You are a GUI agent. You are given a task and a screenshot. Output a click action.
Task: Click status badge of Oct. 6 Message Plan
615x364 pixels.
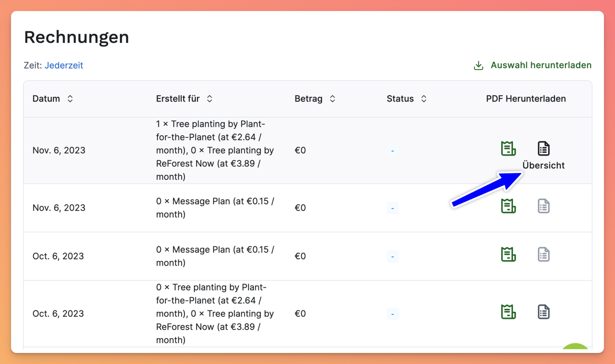392,256
